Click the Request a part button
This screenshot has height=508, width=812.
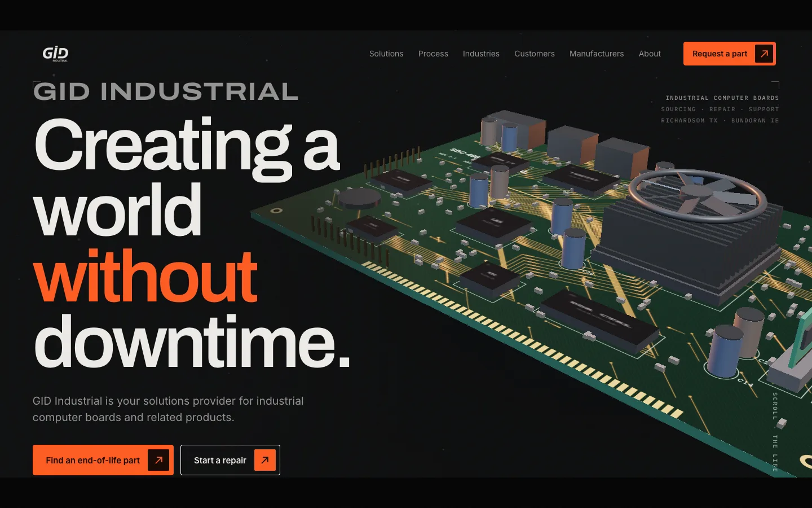pyautogui.click(x=730, y=54)
